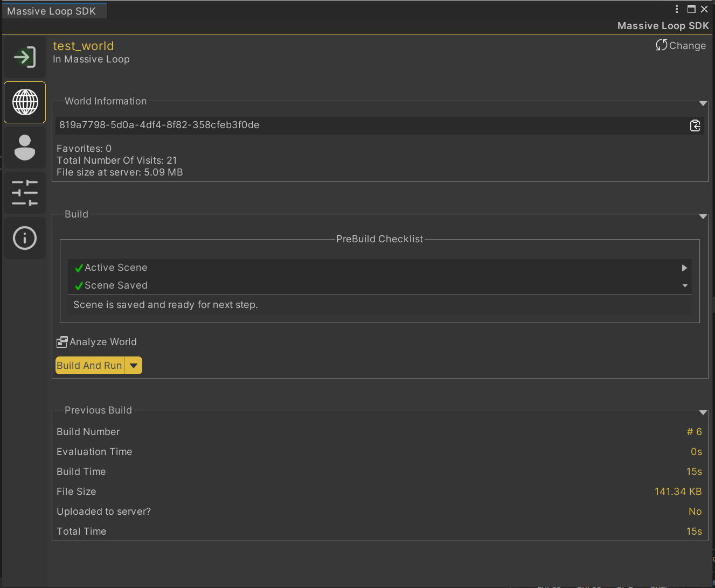Select the globe World tab icon

coord(25,102)
